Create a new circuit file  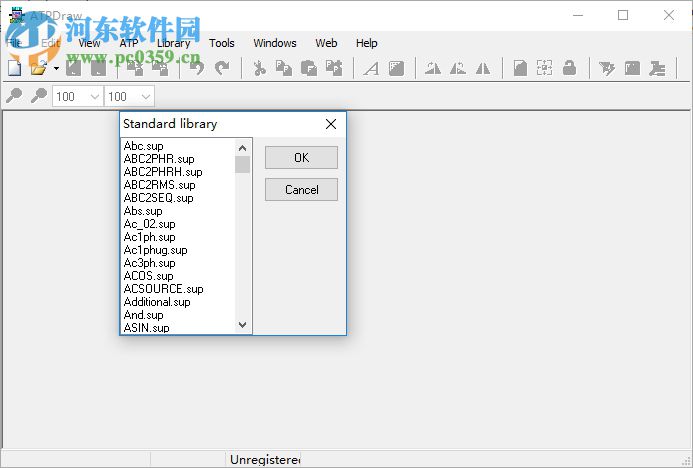tap(15, 68)
